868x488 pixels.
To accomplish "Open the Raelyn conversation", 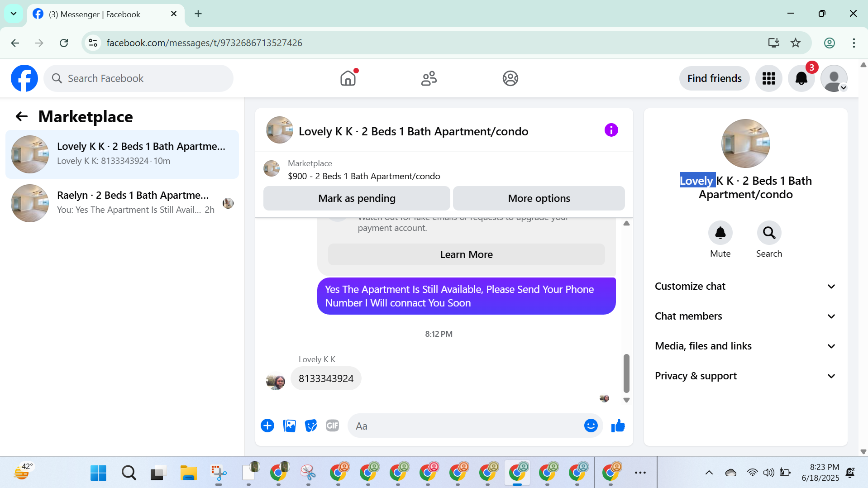I will [122, 203].
